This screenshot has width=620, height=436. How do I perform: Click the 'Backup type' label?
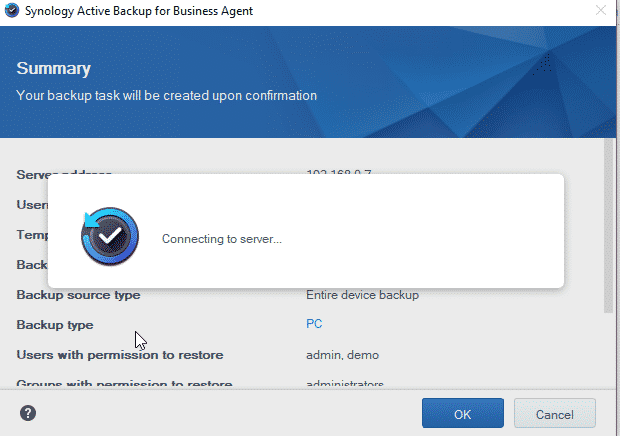pos(55,325)
